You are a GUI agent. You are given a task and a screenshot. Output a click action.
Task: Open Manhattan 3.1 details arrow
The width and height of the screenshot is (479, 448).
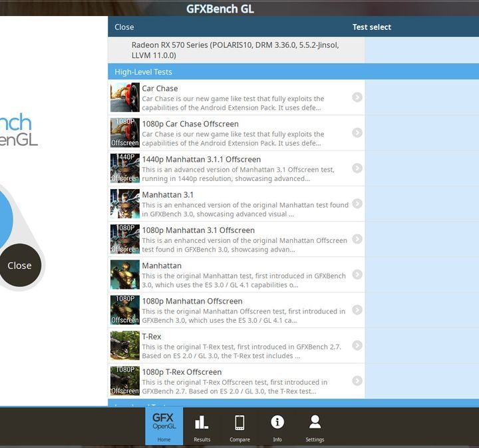coord(357,204)
